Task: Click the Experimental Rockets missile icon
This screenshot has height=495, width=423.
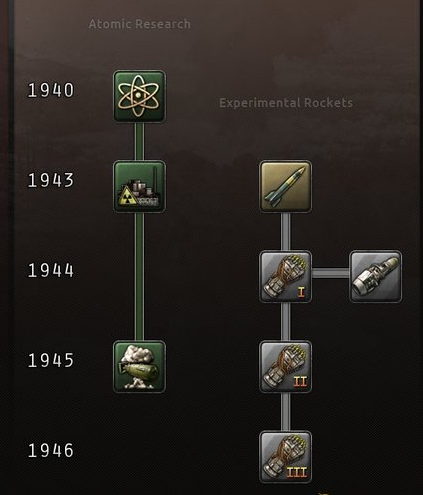Action: (x=285, y=186)
